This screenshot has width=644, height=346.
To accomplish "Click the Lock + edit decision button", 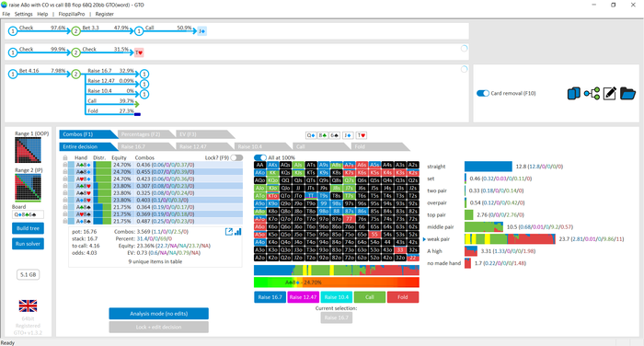I will (x=158, y=327).
